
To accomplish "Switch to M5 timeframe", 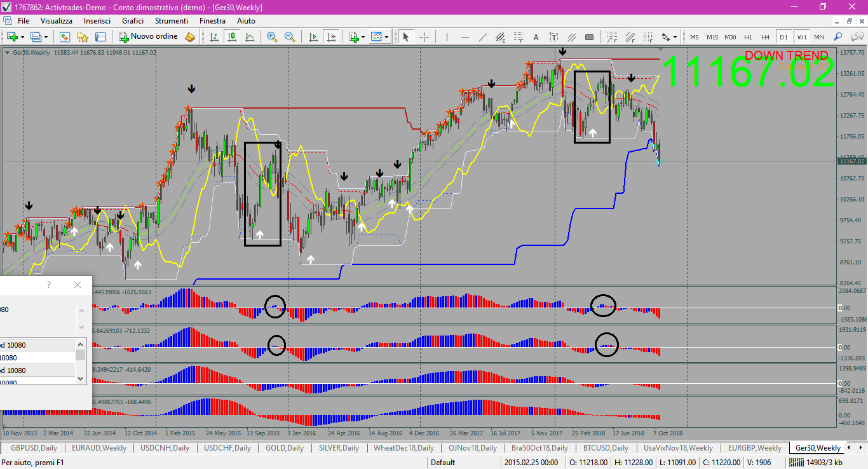I will click(695, 37).
